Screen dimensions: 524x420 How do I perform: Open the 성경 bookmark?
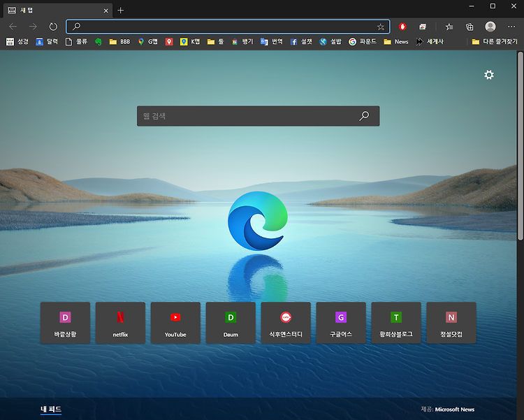(17, 41)
